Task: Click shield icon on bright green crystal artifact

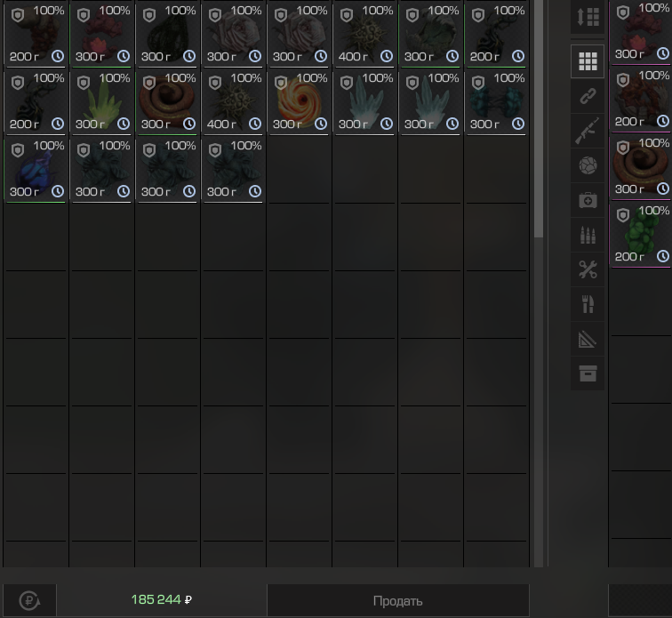Action: [x=84, y=83]
